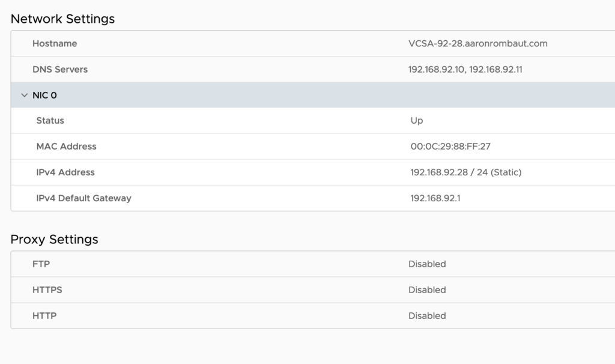Click the NIC status value Up
Image resolution: width=615 pixels, height=364 pixels.
point(416,120)
